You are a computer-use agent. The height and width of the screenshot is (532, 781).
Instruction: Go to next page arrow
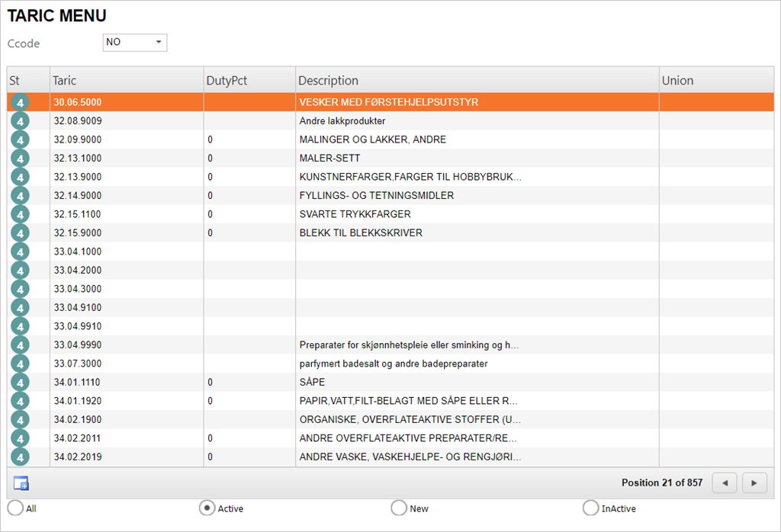point(754,482)
